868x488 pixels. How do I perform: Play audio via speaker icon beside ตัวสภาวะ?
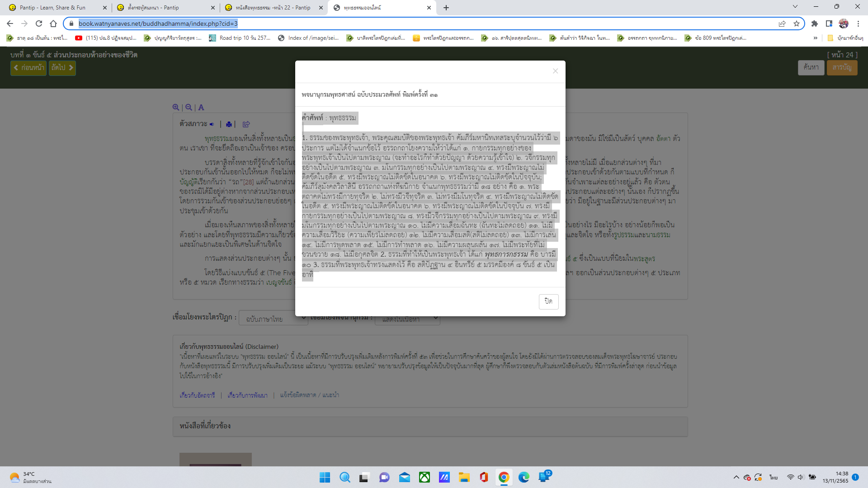(212, 124)
